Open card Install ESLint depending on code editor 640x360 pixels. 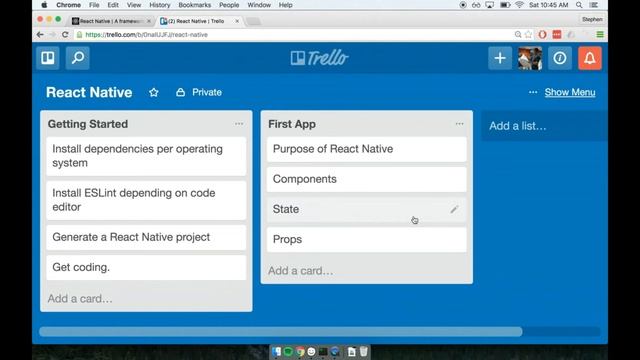pos(146,200)
